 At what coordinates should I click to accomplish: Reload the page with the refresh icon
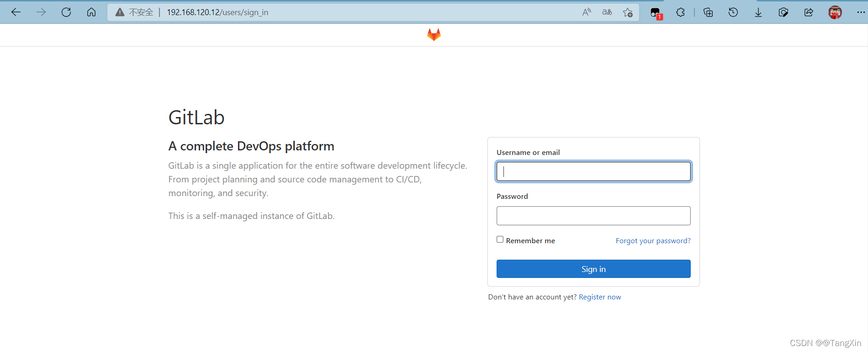point(66,12)
